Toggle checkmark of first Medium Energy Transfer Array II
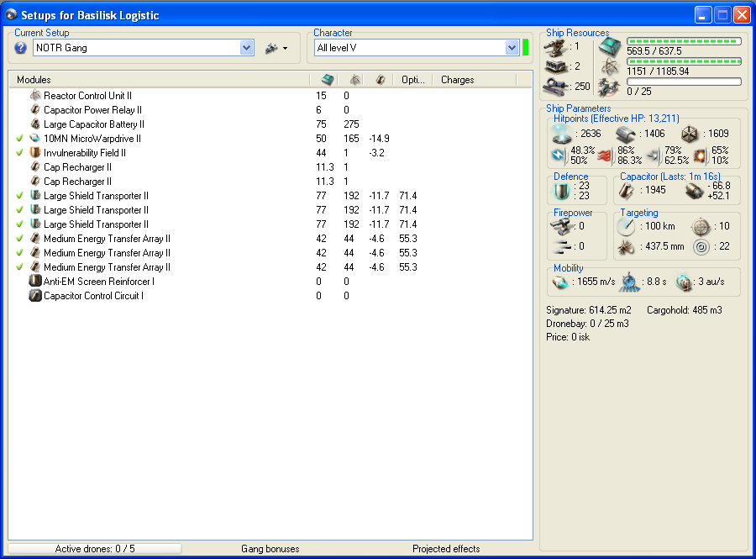756x559 pixels. 19,238
